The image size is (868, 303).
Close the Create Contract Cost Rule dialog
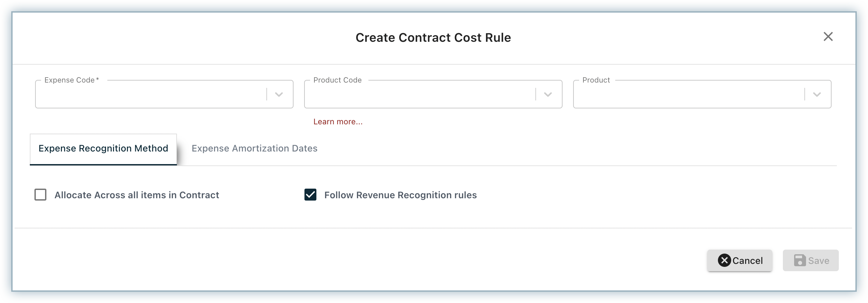[828, 36]
